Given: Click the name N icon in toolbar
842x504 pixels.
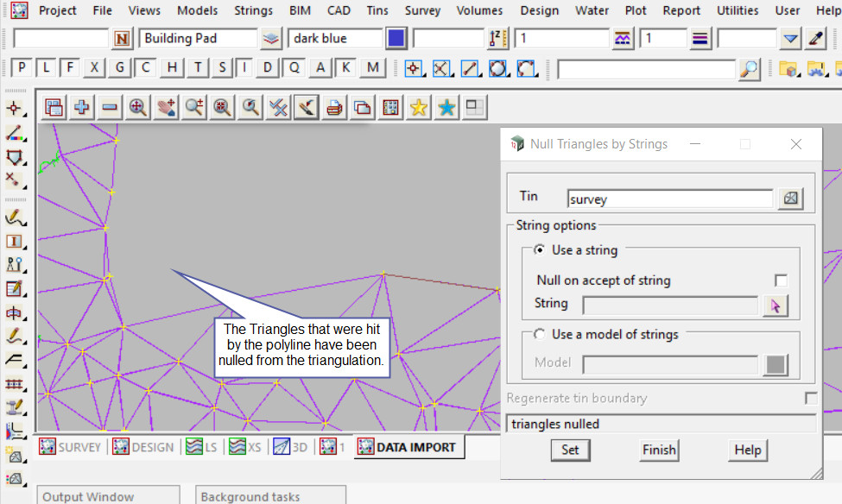Looking at the screenshot, I should point(122,39).
